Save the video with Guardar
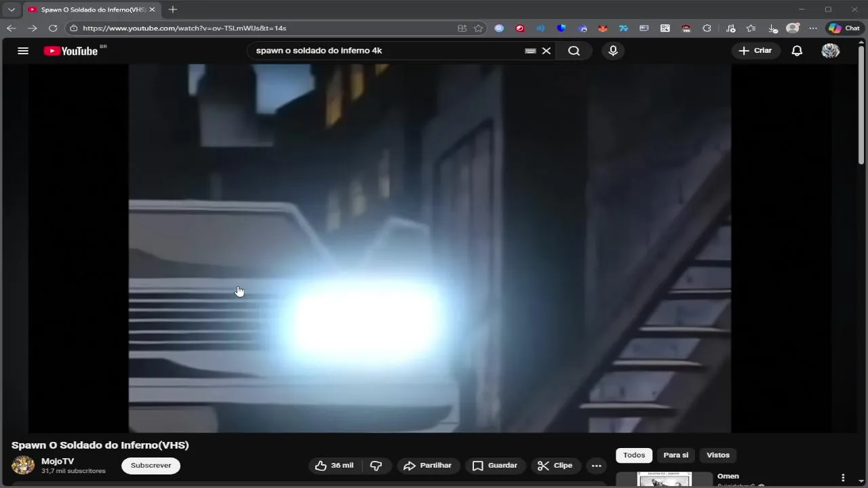This screenshot has height=488, width=868. pyautogui.click(x=495, y=466)
